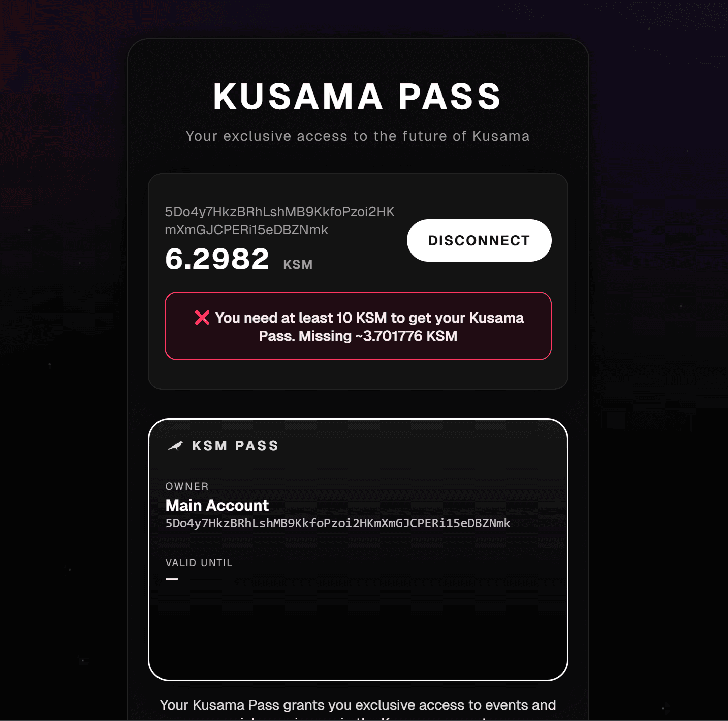Click the Disconnect button
The image size is (728, 721).
click(x=479, y=240)
